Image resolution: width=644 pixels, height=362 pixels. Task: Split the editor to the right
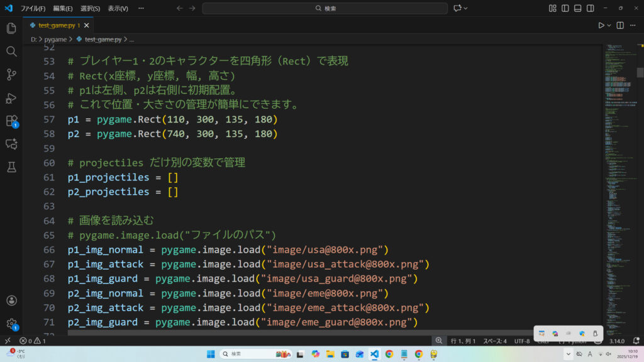(620, 25)
